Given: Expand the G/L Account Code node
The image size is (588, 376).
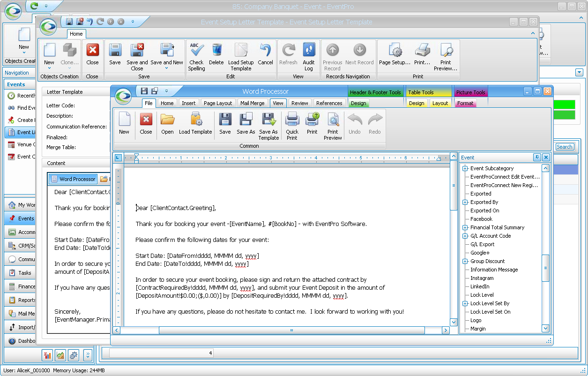Looking at the screenshot, I should (465, 236).
